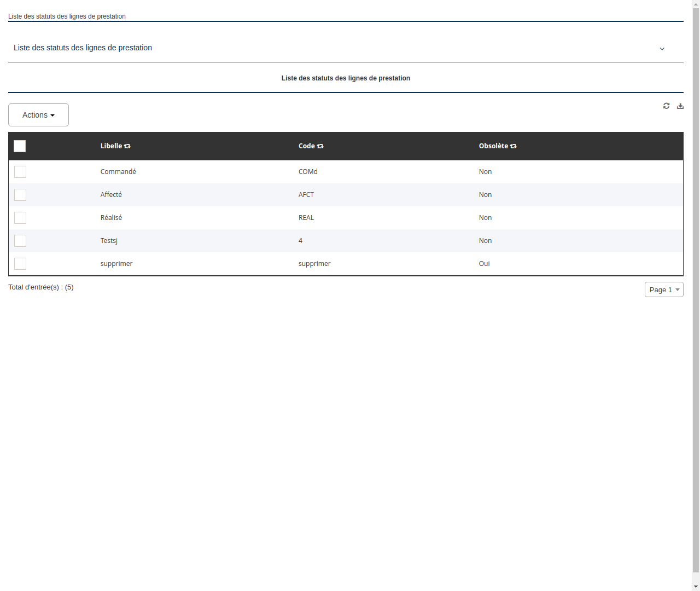
Task: Open the REAL code entry
Action: pos(306,217)
